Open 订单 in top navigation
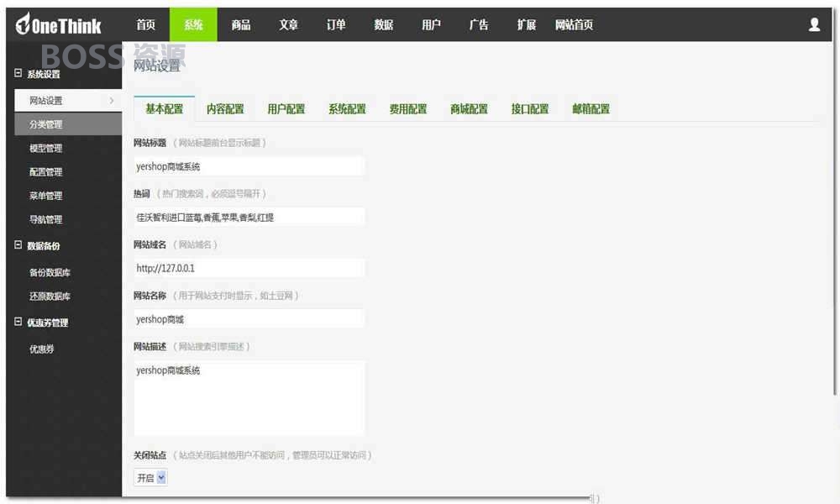The height and width of the screenshot is (504, 840). [336, 24]
